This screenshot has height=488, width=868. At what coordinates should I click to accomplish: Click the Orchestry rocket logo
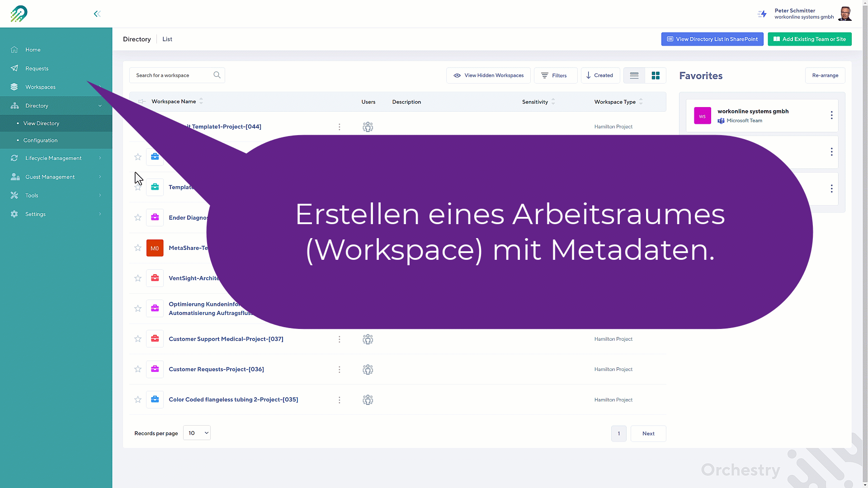coord(19,14)
